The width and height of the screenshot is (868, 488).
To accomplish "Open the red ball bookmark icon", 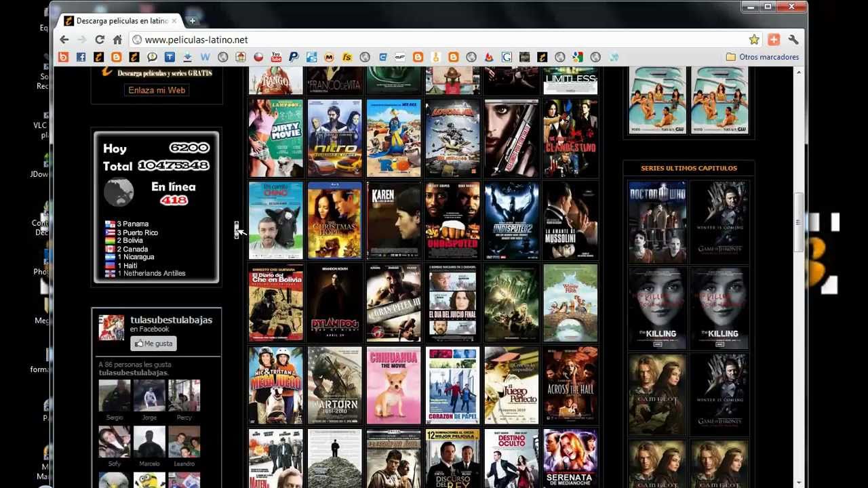I will [x=258, y=57].
